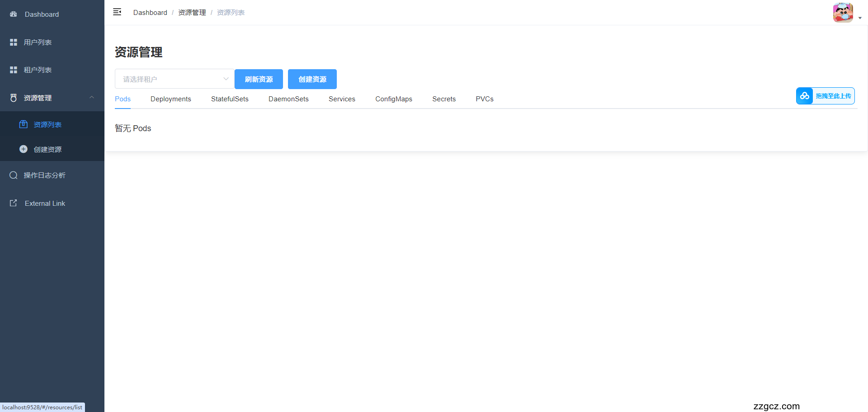
Task: Select the Secrets tab
Action: pyautogui.click(x=444, y=99)
